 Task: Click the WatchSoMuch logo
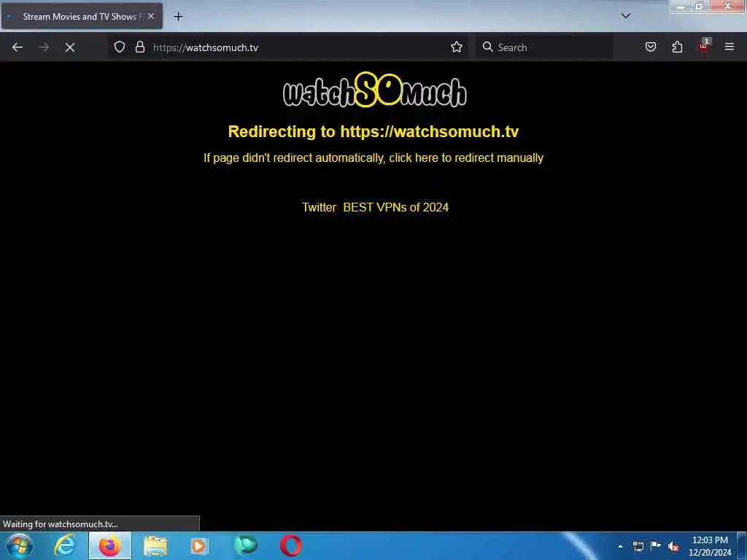[374, 90]
